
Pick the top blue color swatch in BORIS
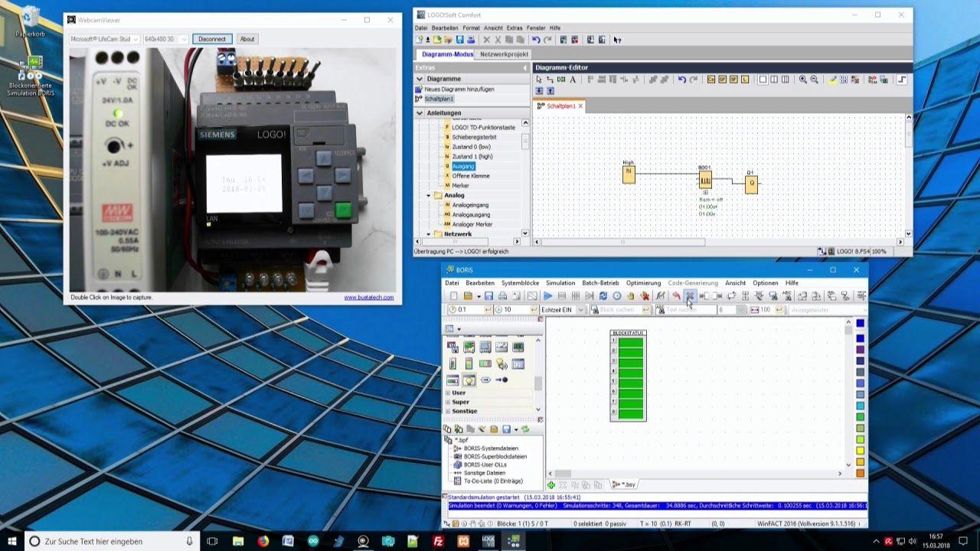tap(860, 324)
